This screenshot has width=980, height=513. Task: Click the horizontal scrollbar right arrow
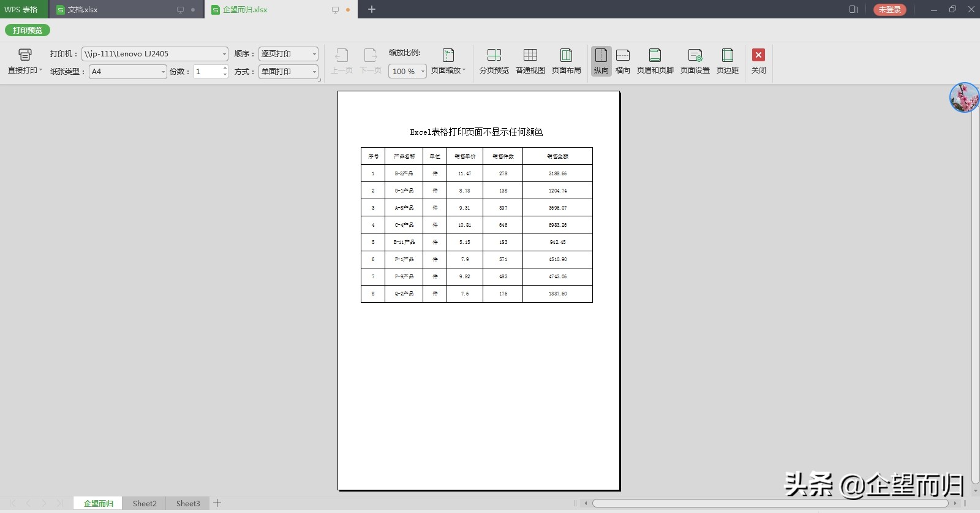[x=955, y=503]
